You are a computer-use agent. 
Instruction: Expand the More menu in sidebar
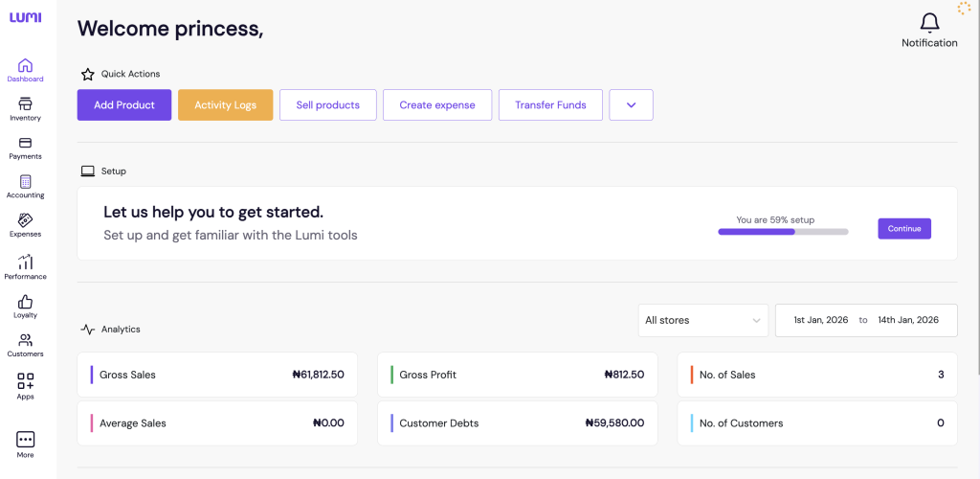tap(25, 440)
